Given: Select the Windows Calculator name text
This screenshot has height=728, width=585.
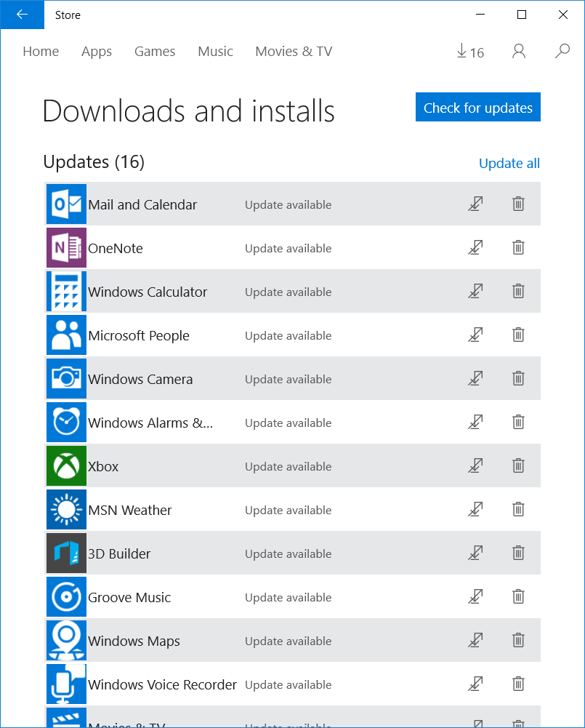Looking at the screenshot, I should click(x=148, y=292).
